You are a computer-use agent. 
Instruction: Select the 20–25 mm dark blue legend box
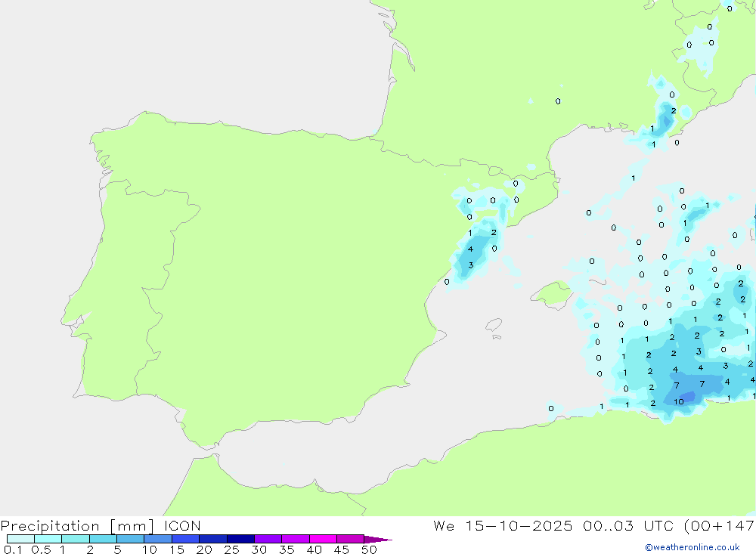[212, 539]
